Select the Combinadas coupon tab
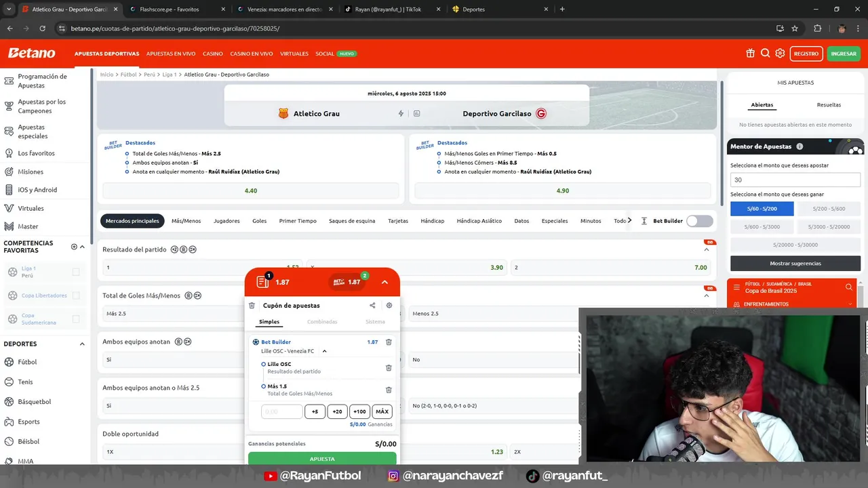Image resolution: width=868 pixels, height=488 pixels. pos(322,322)
